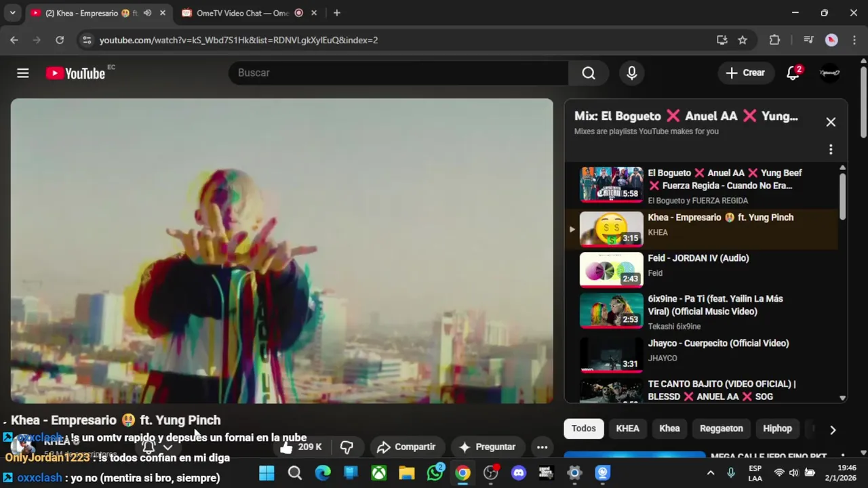Close the OmeTV Video Chat tab
The height and width of the screenshot is (488, 868).
tap(314, 13)
